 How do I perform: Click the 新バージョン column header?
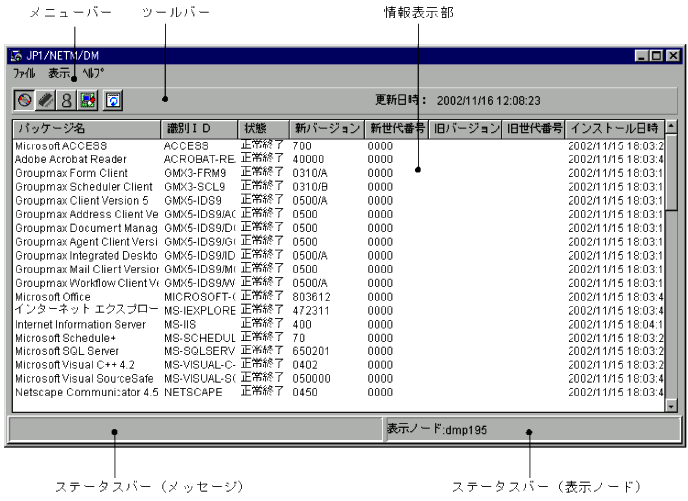coord(327,129)
